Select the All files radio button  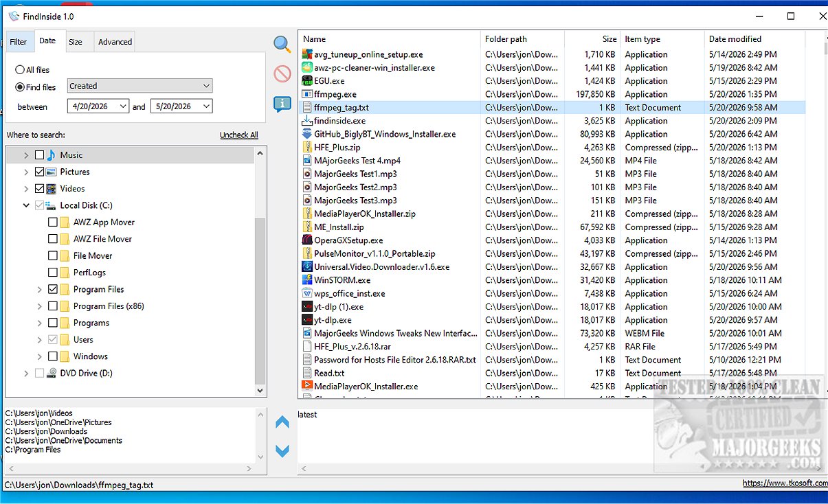[19, 70]
